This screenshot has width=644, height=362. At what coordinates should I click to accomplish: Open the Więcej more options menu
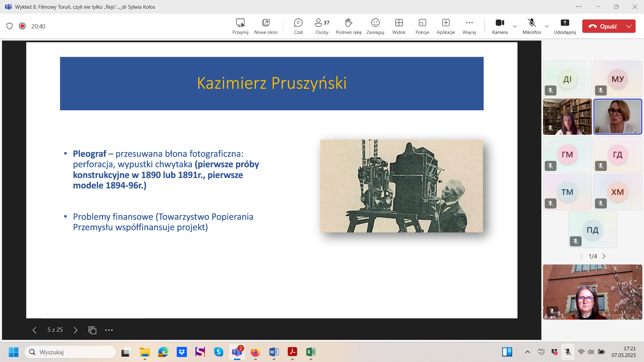[469, 26]
